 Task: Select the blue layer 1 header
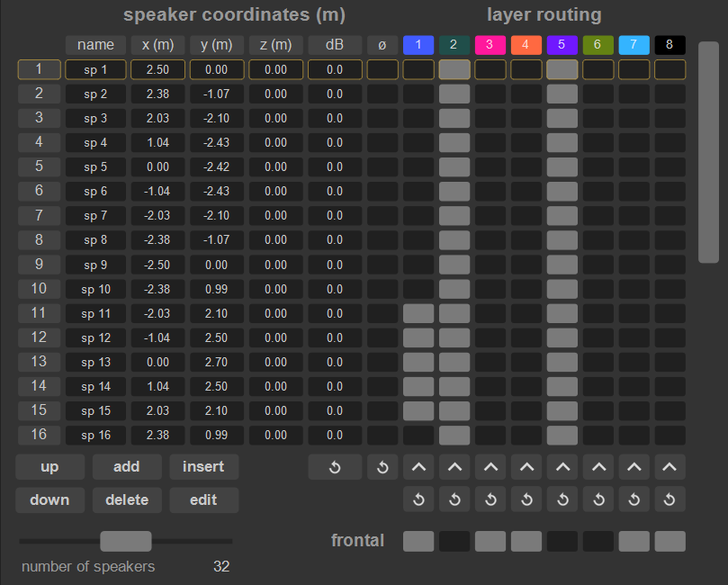(418, 45)
